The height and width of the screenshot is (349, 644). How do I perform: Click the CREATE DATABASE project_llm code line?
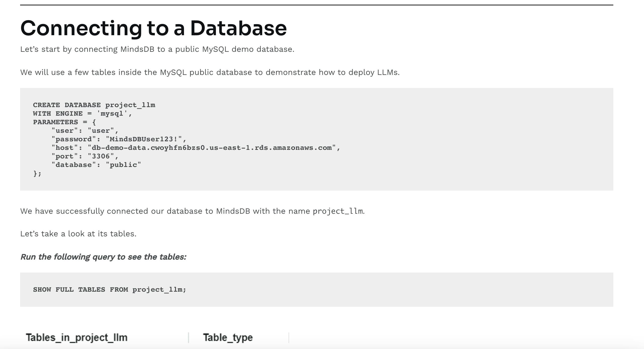coord(94,105)
